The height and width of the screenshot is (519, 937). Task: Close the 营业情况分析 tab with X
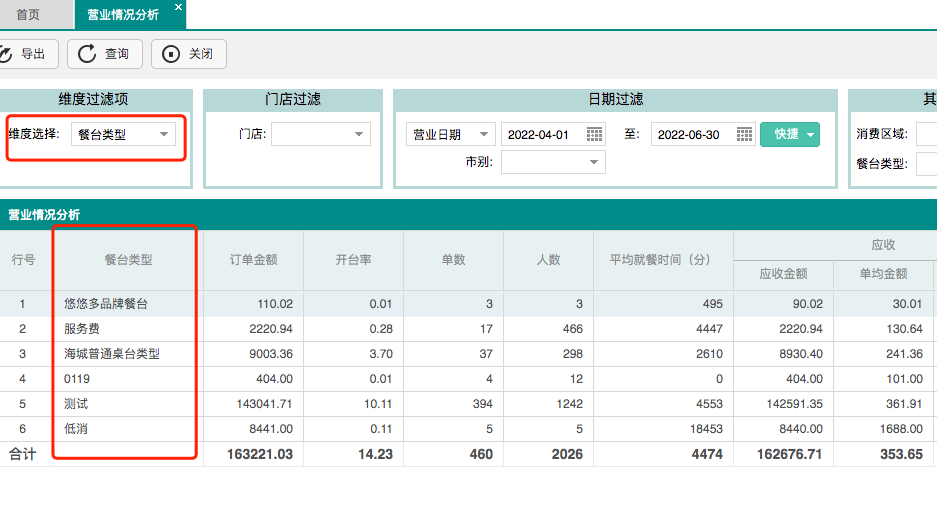click(178, 7)
